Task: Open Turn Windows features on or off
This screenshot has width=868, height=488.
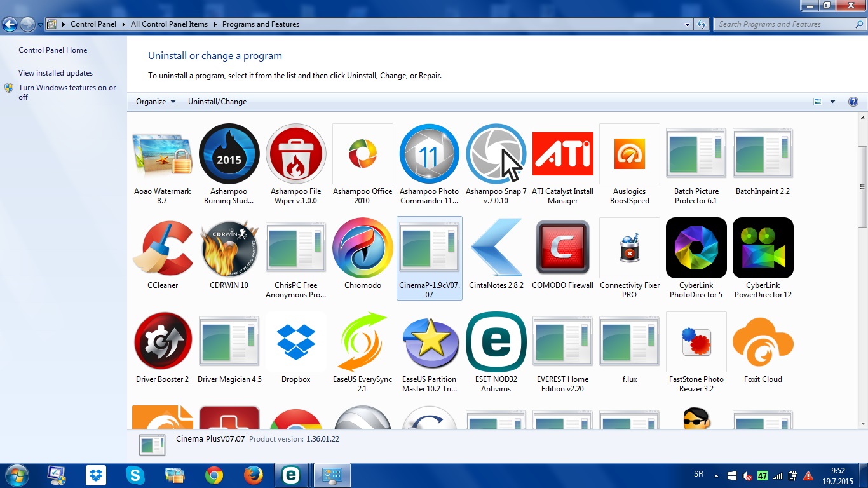Action: tap(67, 92)
